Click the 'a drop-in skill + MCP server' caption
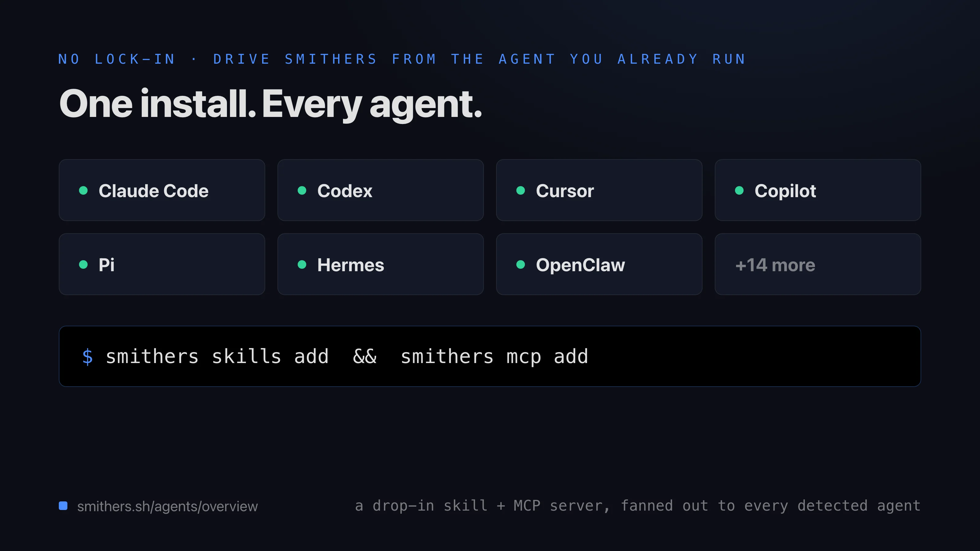This screenshot has width=980, height=551. point(482,506)
